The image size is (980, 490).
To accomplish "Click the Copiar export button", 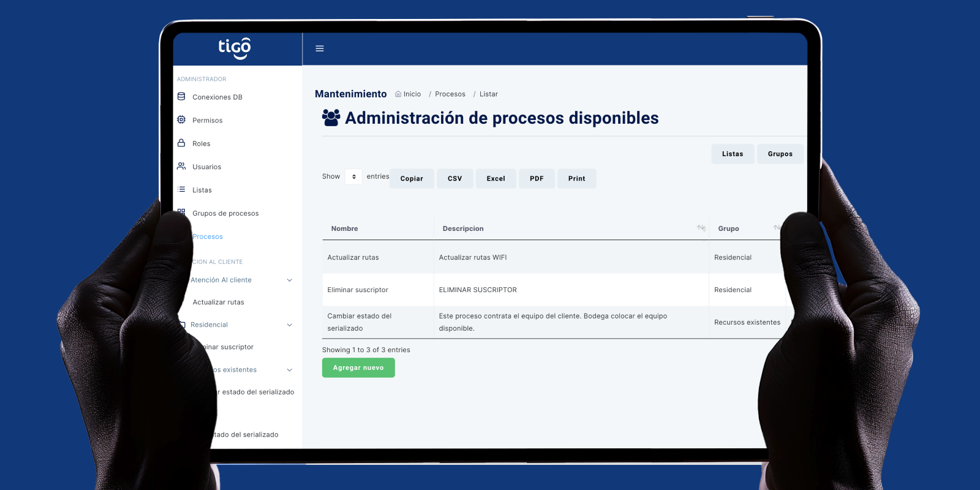I will pos(412,179).
